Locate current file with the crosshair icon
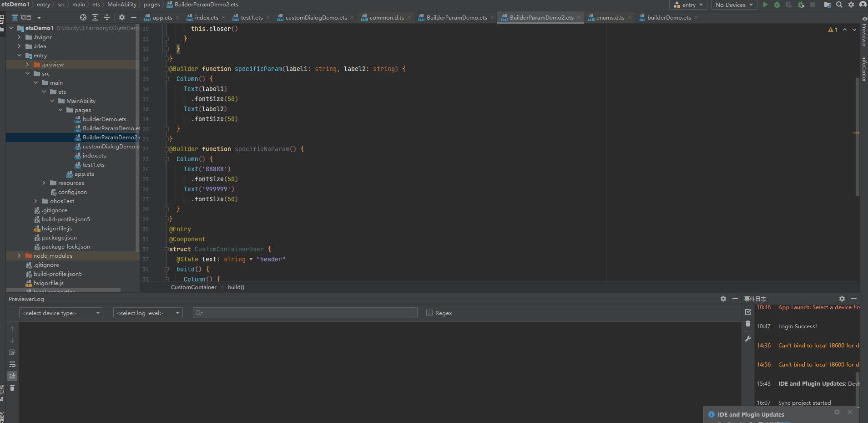Screen dimensions: 868x423 click(83, 17)
